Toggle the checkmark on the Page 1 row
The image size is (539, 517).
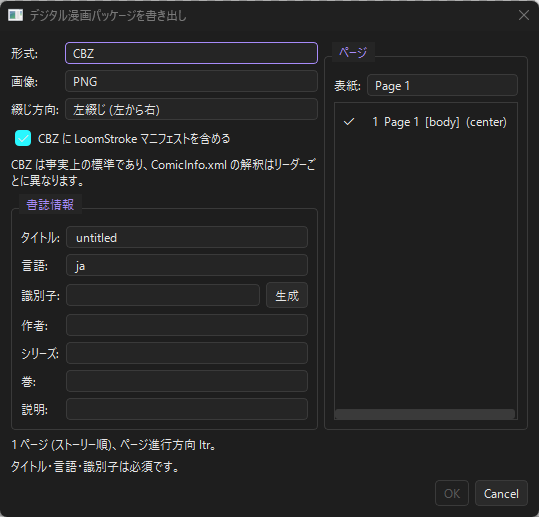tap(349, 122)
